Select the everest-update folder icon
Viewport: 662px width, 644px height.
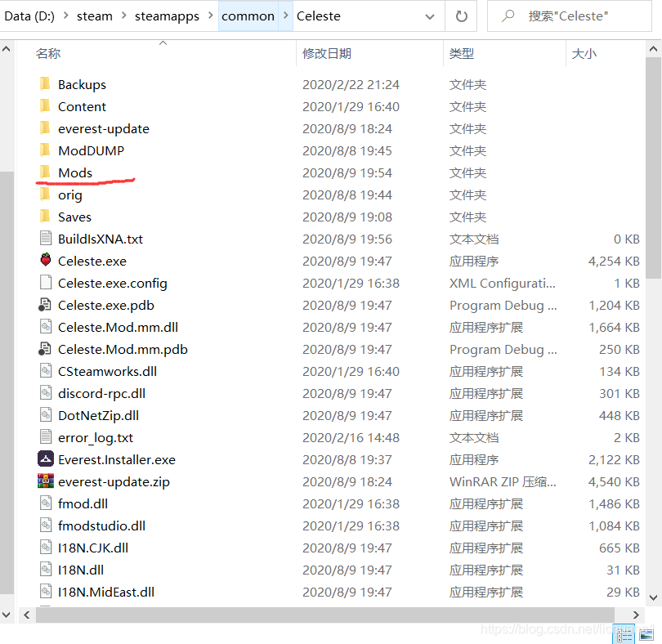45,128
